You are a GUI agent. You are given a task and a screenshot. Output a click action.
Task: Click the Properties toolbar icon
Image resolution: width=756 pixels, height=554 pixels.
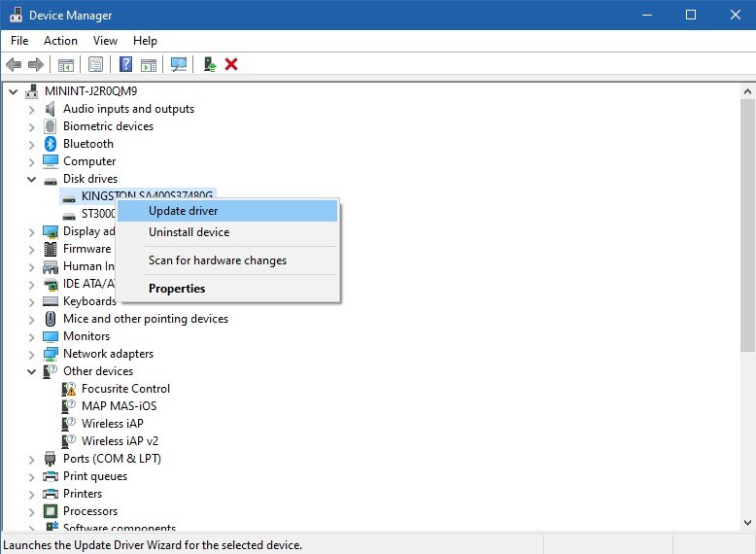pos(95,64)
